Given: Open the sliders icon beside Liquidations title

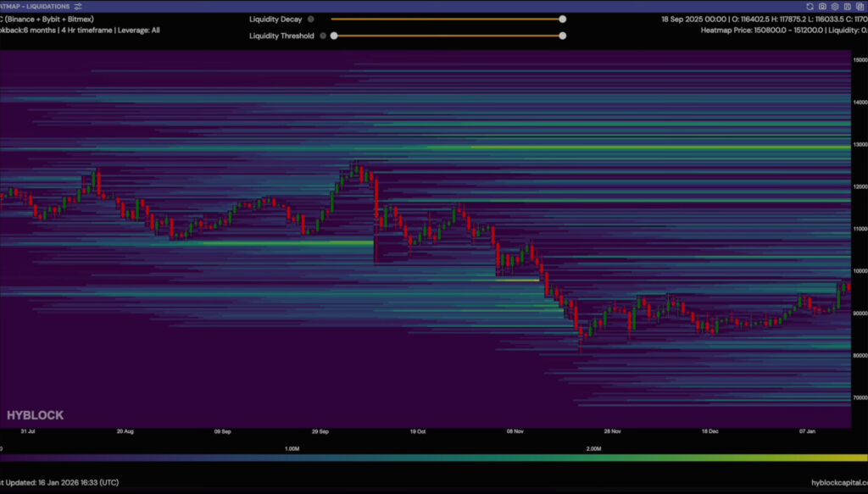Looking at the screenshot, I should (77, 5).
